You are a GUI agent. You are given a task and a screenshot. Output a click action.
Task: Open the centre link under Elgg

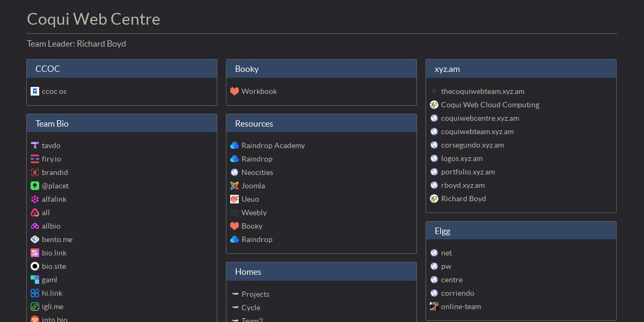[452, 280]
